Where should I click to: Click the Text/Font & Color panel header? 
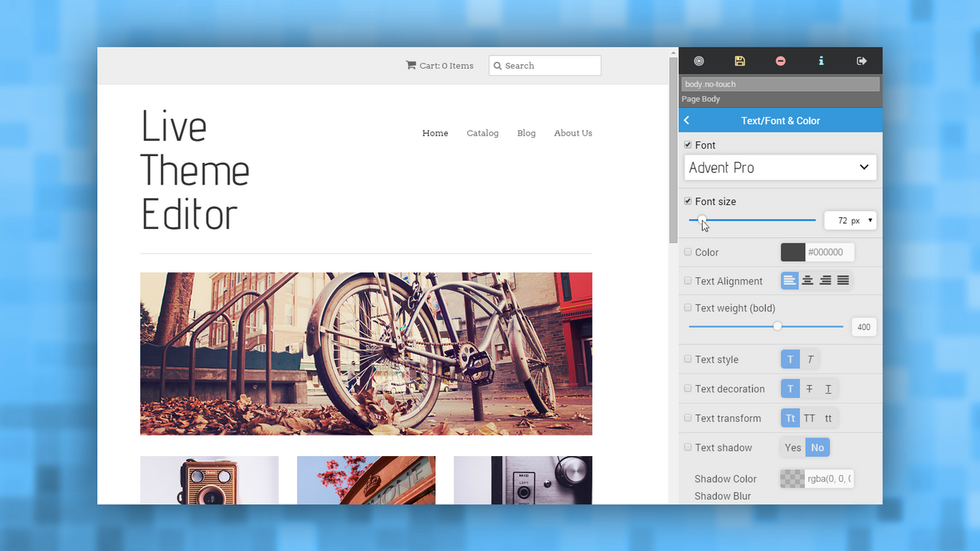780,120
